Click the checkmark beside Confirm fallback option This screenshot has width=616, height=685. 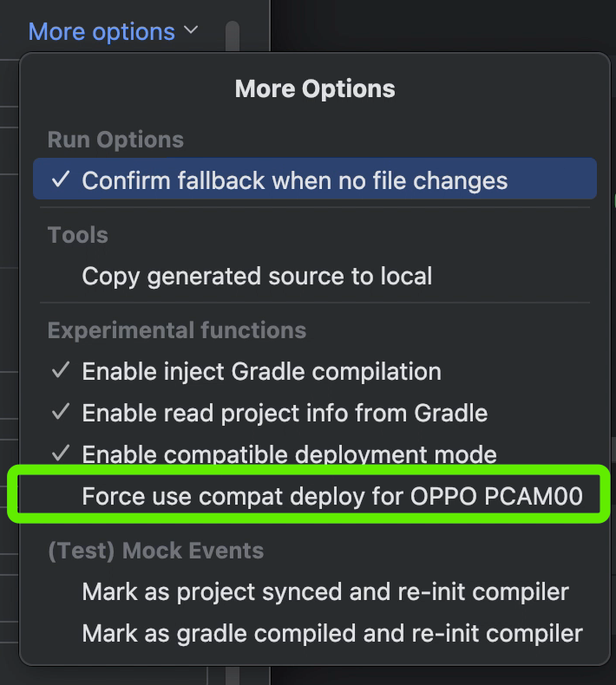(x=61, y=179)
